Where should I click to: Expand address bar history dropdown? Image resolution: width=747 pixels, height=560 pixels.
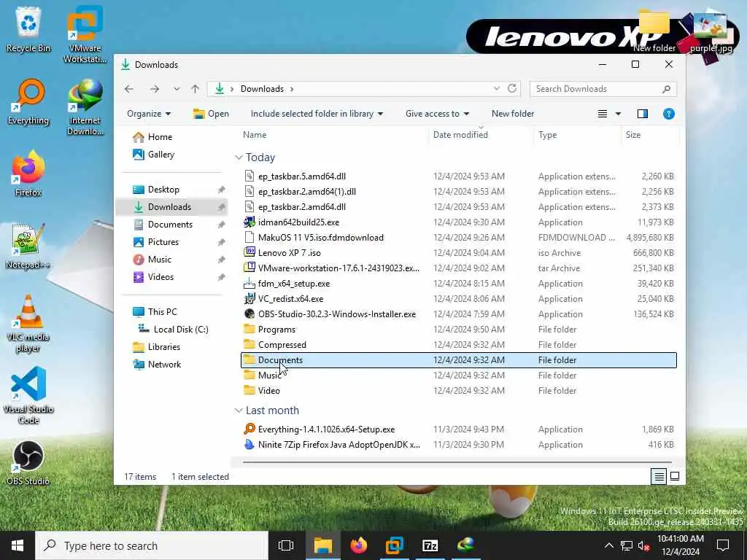[x=497, y=88]
